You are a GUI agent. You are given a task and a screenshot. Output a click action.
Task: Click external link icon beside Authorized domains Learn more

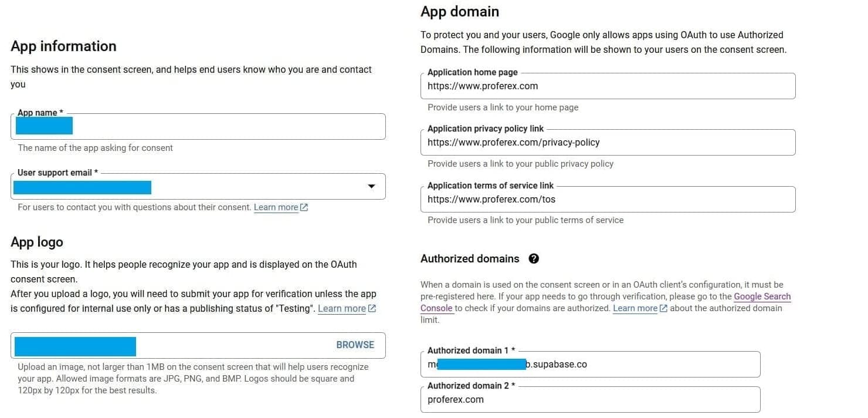[663, 308]
